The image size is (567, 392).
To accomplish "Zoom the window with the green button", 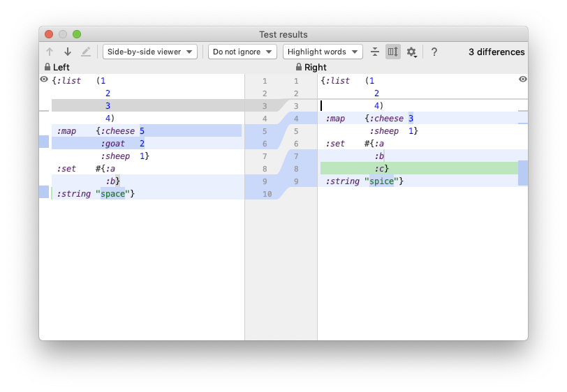I will pos(77,34).
